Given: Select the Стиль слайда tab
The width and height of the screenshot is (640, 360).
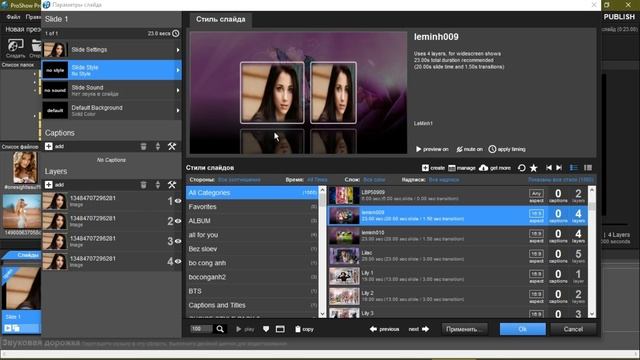Looking at the screenshot, I should tap(220, 19).
